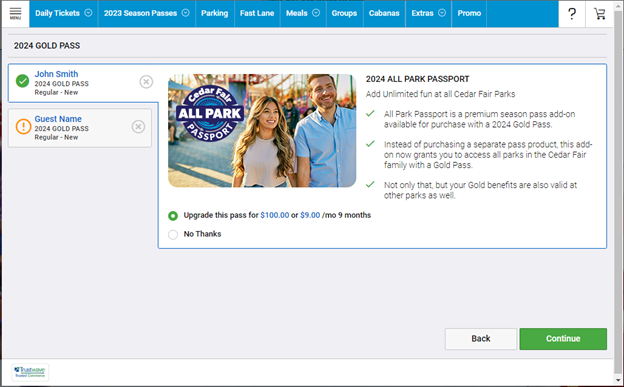Click the Trustwave Trusted Commerce badge

(30, 372)
